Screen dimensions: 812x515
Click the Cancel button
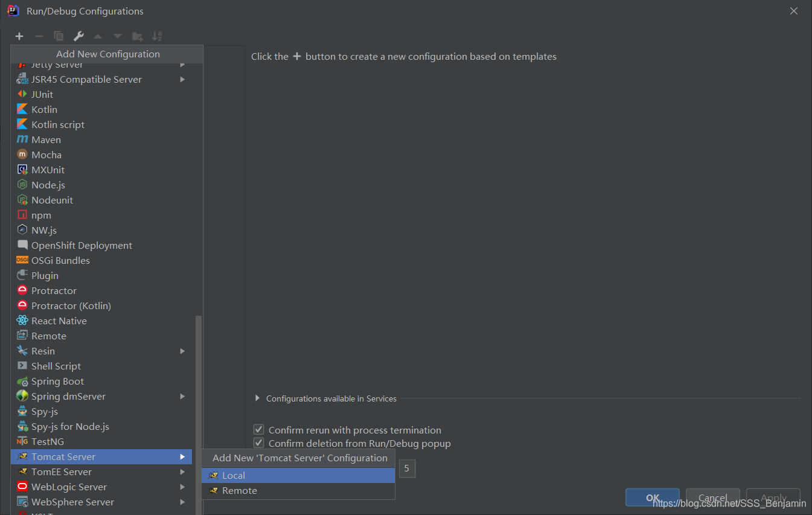click(713, 497)
